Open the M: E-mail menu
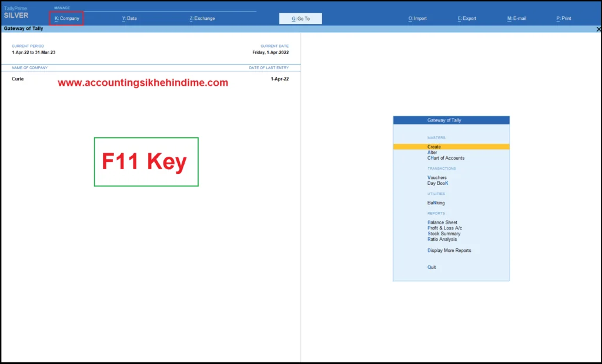Screen dimensions: 602x364 517,18
